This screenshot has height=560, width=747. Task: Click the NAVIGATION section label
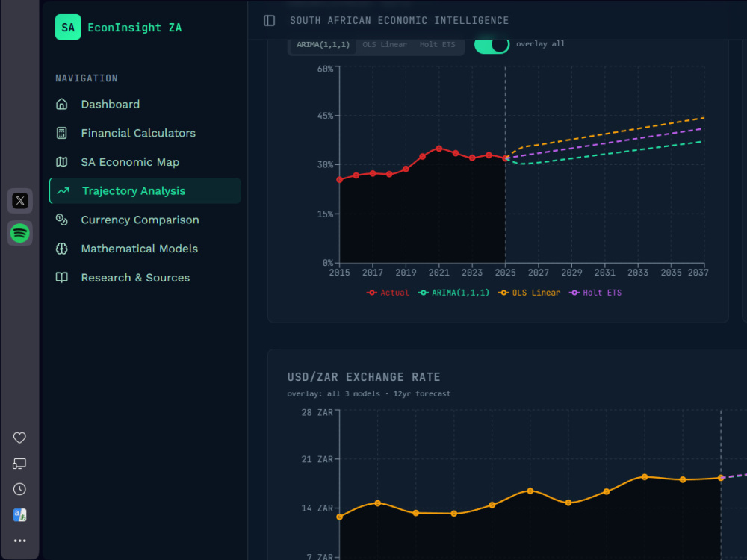[86, 78]
